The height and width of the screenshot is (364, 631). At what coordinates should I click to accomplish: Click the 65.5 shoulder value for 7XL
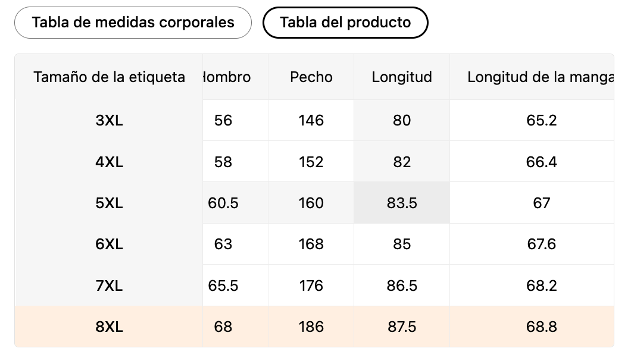223,285
